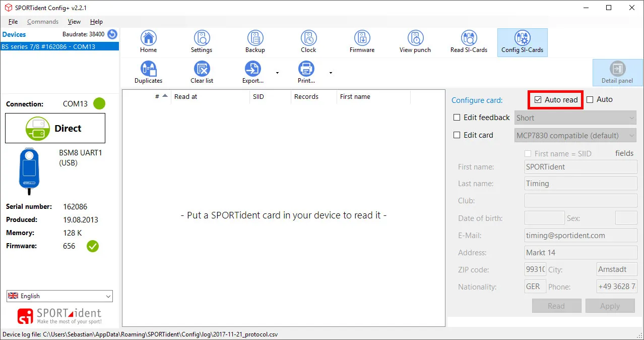Open the File menu
644x340 pixels.
(13, 22)
